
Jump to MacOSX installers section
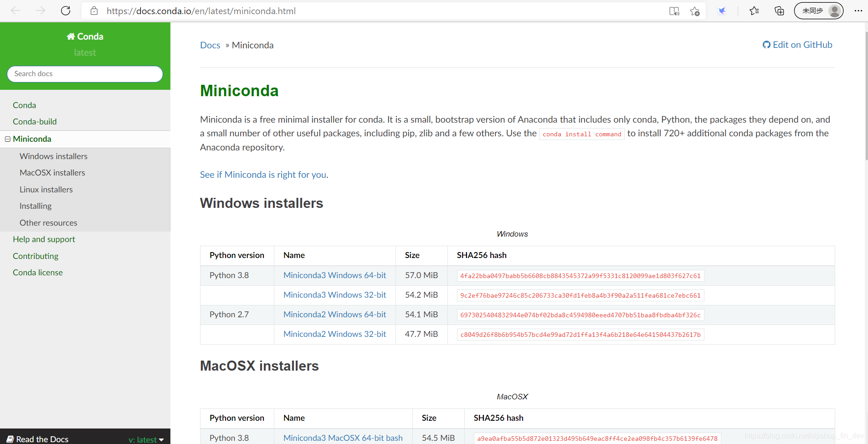[x=52, y=173]
